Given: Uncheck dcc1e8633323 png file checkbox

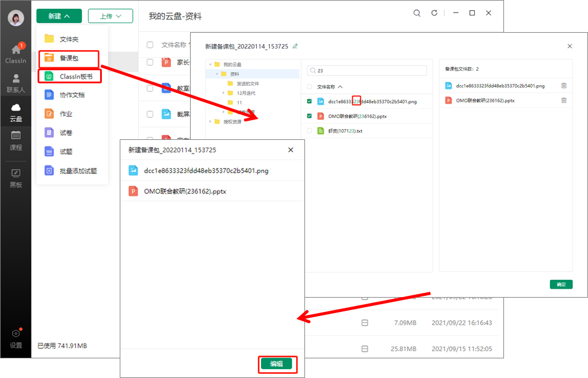Looking at the screenshot, I should (x=309, y=101).
